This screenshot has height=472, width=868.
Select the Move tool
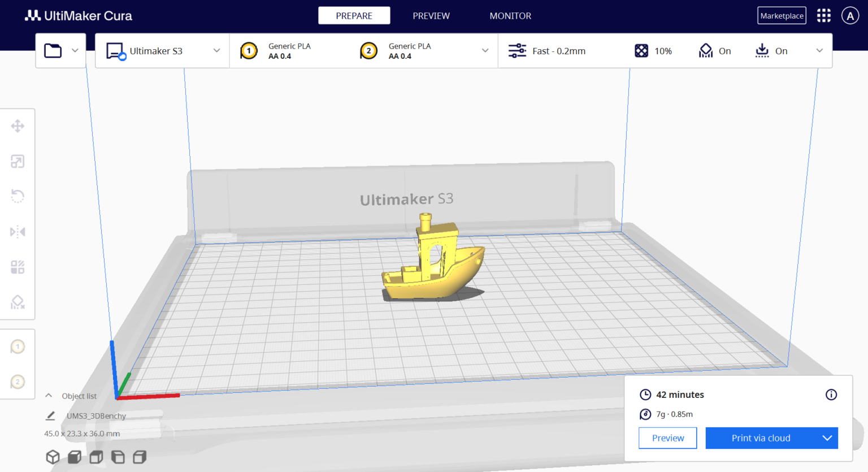18,125
